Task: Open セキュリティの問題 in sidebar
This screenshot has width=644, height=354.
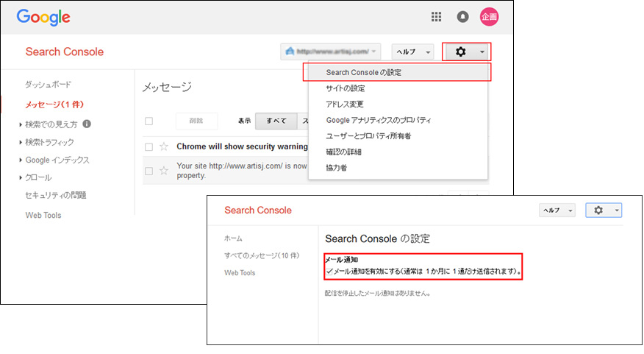Action: point(55,195)
